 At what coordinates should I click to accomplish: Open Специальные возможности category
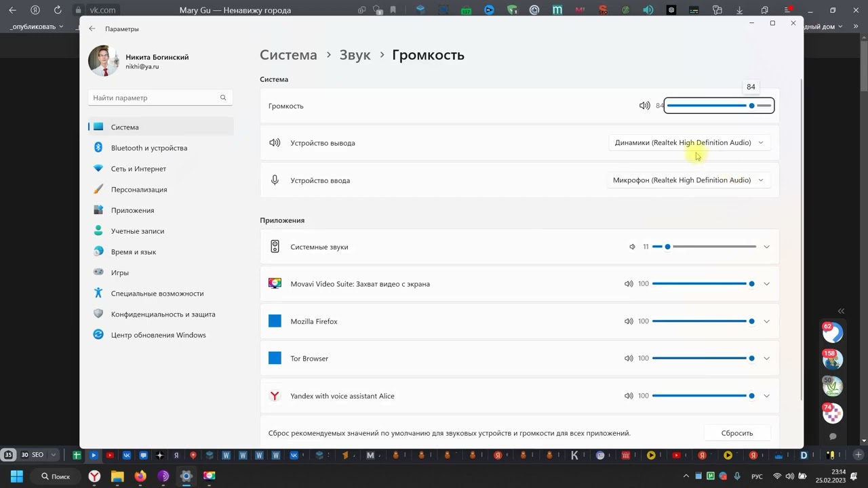pos(161,293)
